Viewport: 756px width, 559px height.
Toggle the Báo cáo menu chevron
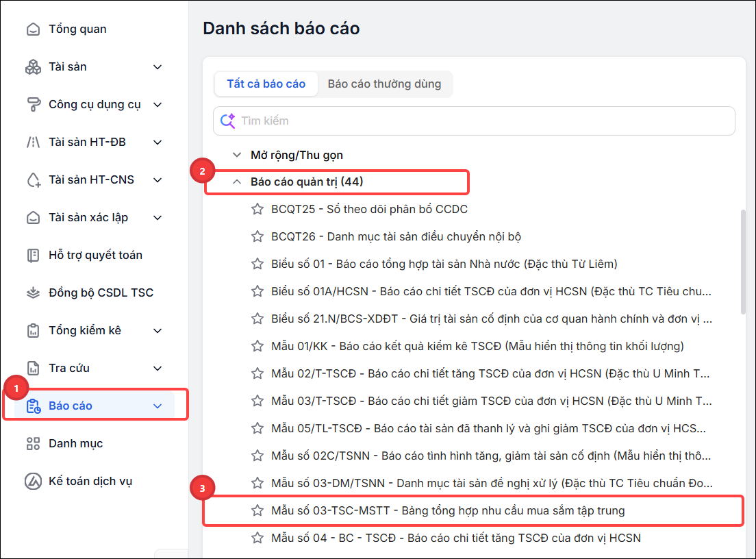(157, 406)
